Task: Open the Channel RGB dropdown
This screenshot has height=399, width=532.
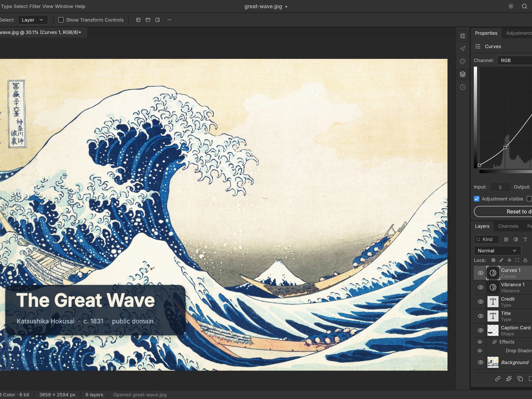Action: 514,60
